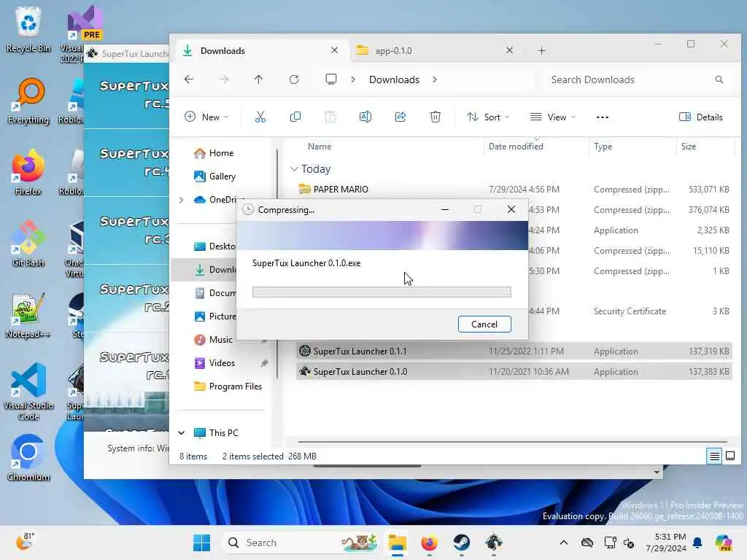Refresh the Downloads folder

click(294, 79)
